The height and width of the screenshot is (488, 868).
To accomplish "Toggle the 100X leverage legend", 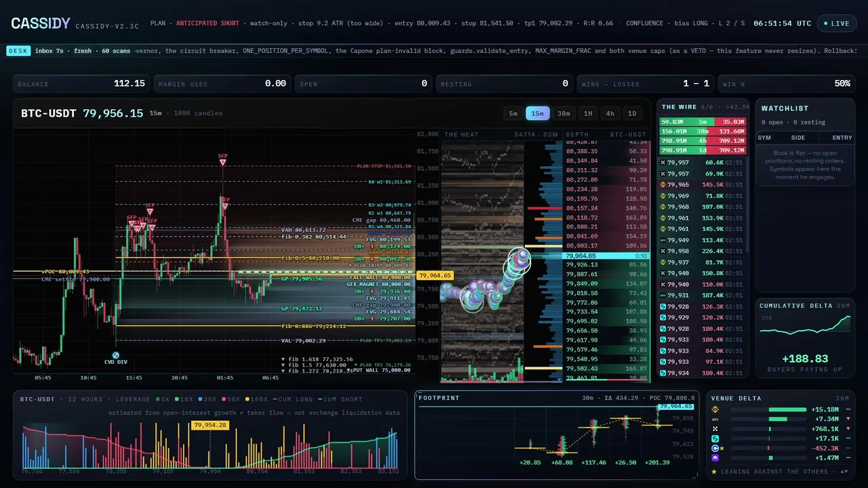I will coord(256,399).
